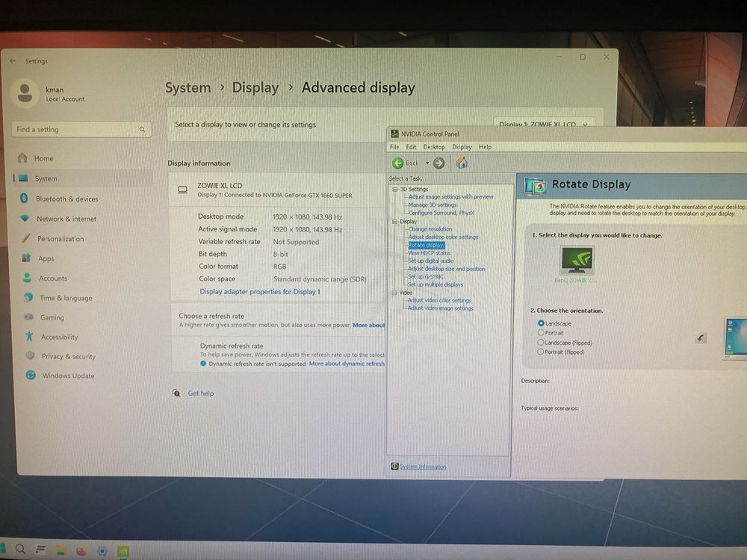747x560 pixels.
Task: Open Task View on the taskbar
Action: pos(40,550)
